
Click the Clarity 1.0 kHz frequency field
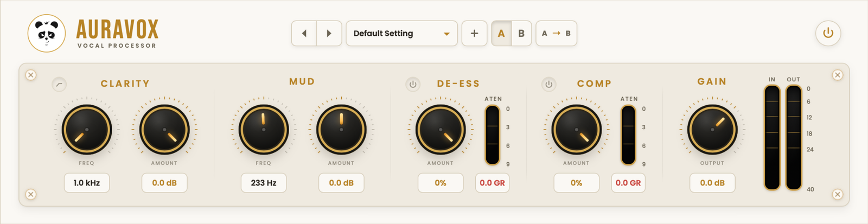tap(87, 183)
